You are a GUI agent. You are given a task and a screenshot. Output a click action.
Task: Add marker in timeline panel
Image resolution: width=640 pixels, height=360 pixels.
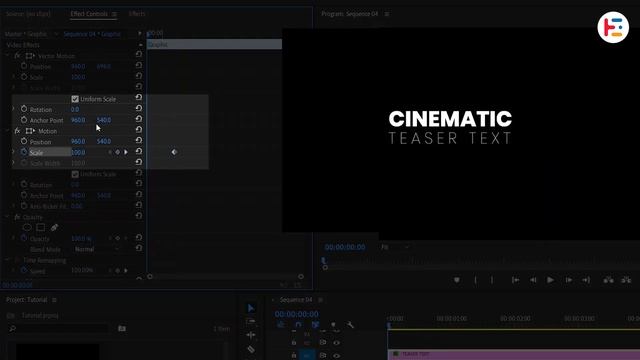333,325
